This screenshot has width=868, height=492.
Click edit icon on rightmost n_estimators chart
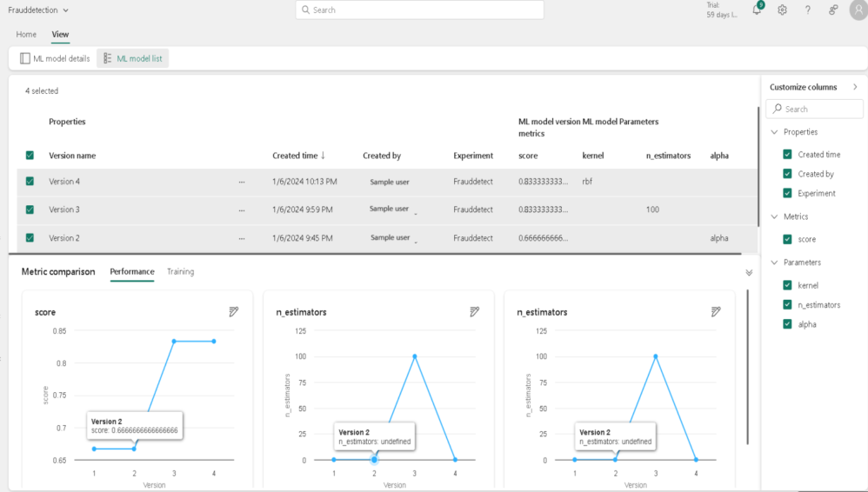pos(716,312)
